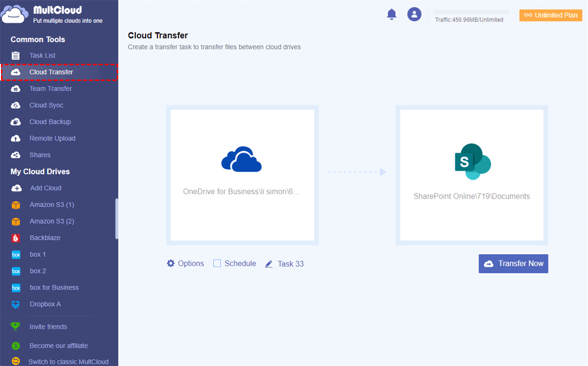Open Team Transfer in the sidebar
The height and width of the screenshot is (366, 588).
pyautogui.click(x=50, y=89)
